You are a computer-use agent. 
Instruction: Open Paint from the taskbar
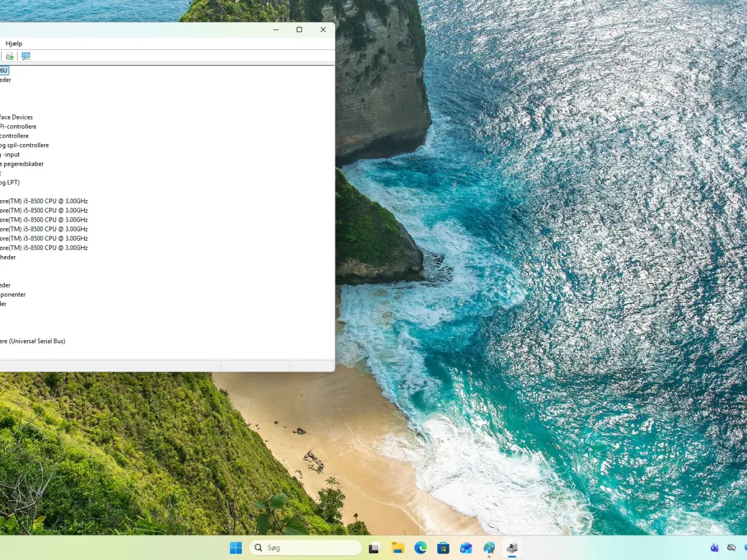click(489, 547)
